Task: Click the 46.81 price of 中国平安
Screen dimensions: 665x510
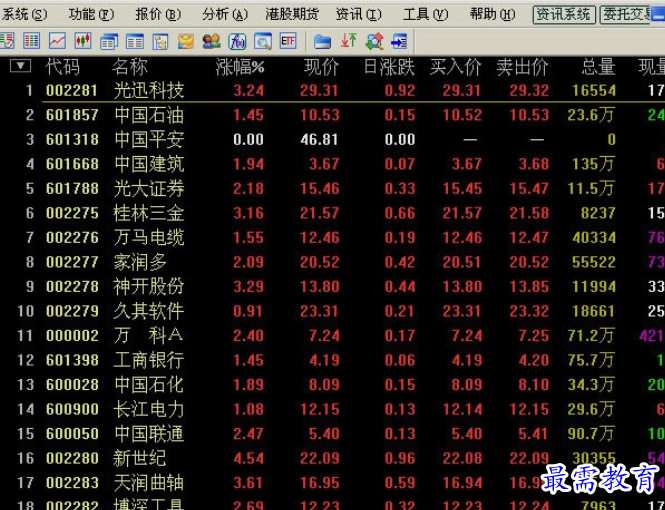Action: click(x=319, y=139)
